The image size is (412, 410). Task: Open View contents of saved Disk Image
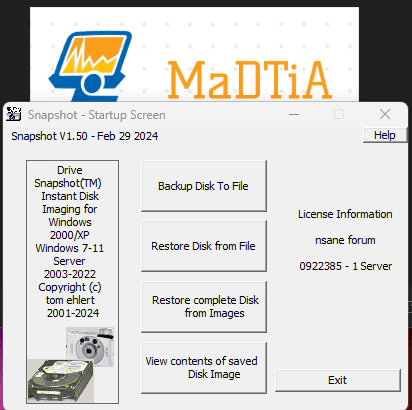click(204, 368)
